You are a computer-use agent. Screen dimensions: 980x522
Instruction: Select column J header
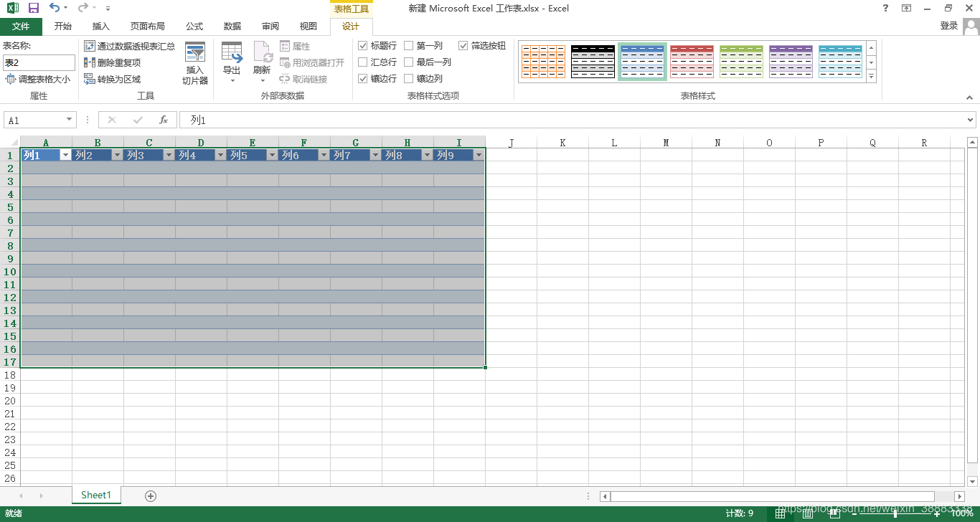pyautogui.click(x=511, y=143)
